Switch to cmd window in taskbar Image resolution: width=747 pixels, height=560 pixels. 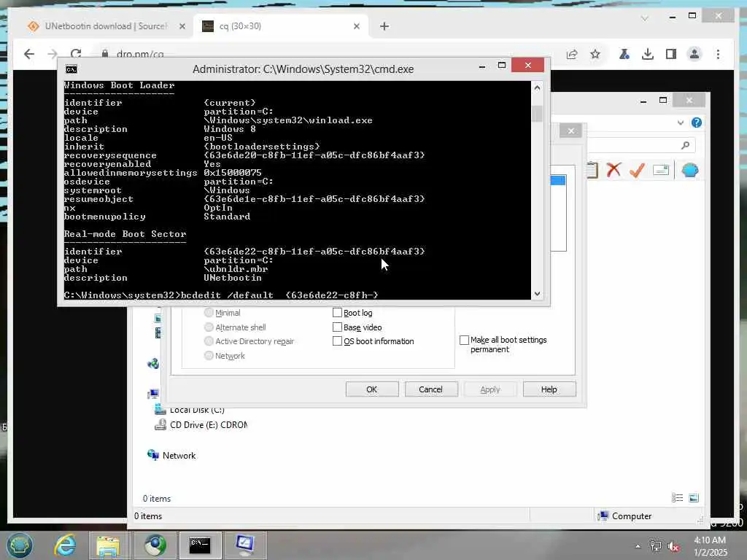point(200,545)
